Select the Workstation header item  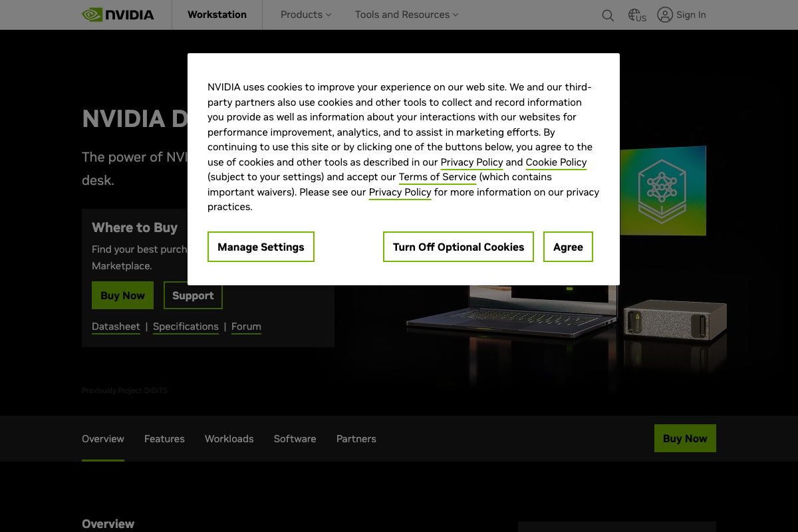[x=217, y=15]
